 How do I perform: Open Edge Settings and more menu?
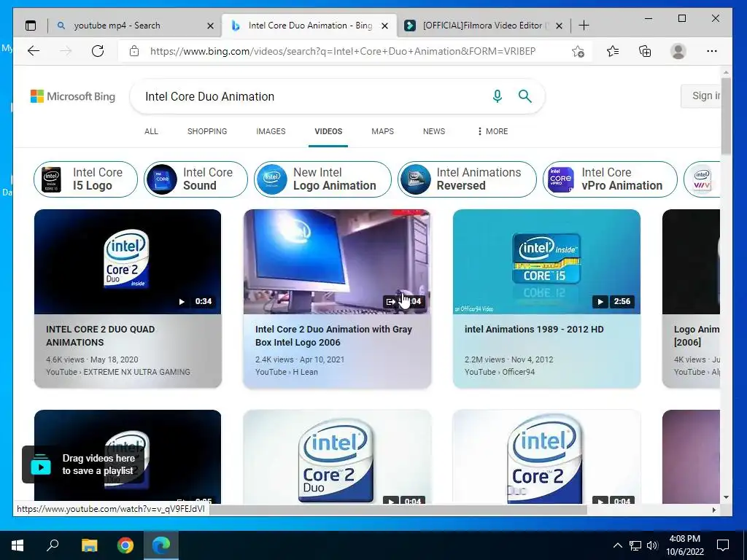pos(712,51)
